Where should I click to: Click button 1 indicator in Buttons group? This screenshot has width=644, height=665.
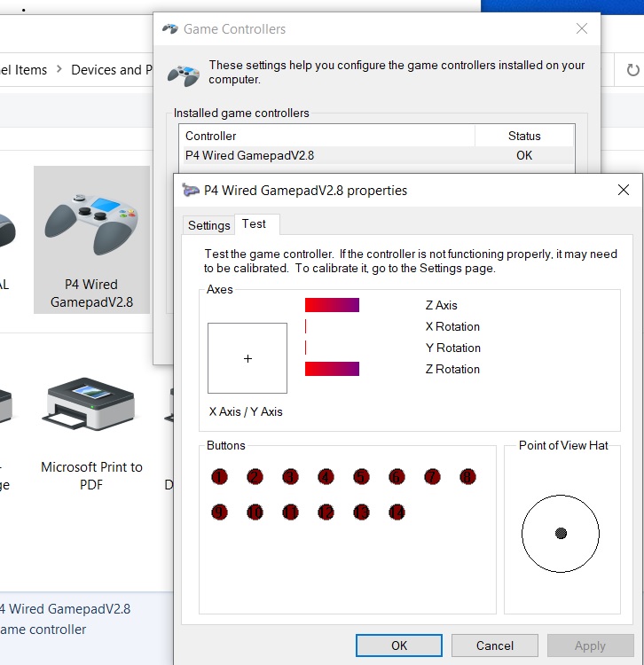(x=219, y=477)
